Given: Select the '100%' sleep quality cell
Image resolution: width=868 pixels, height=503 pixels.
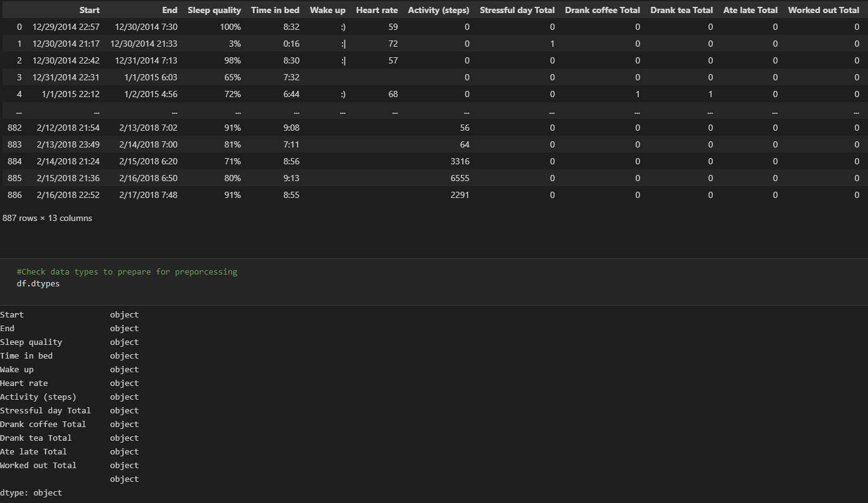Looking at the screenshot, I should [230, 27].
